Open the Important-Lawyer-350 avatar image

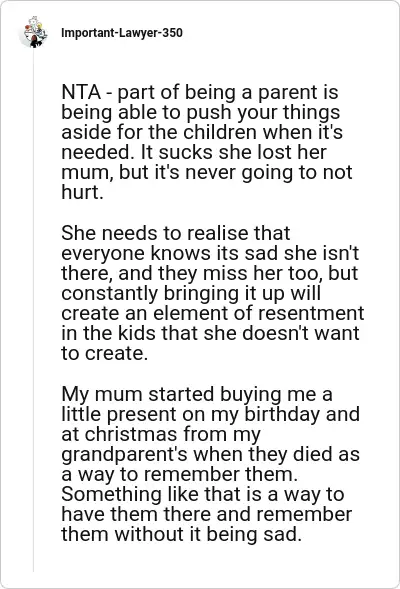(x=34, y=32)
